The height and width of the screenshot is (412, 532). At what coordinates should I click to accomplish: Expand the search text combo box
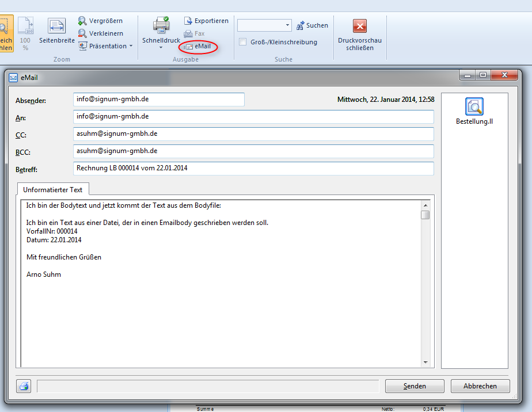pyautogui.click(x=288, y=25)
